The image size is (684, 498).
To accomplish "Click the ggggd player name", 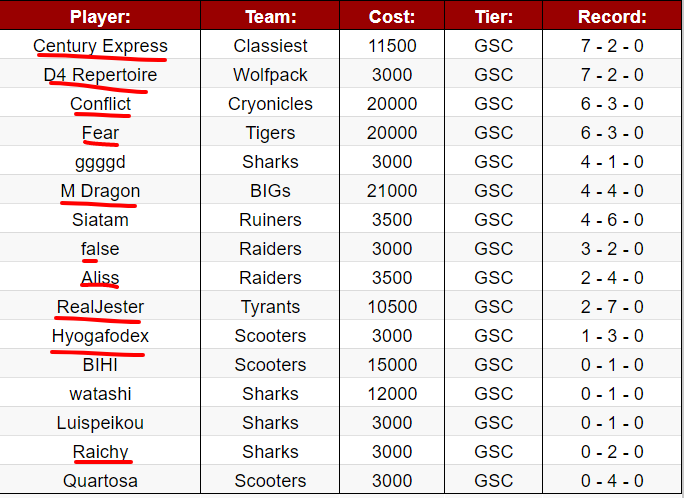I will (100, 162).
